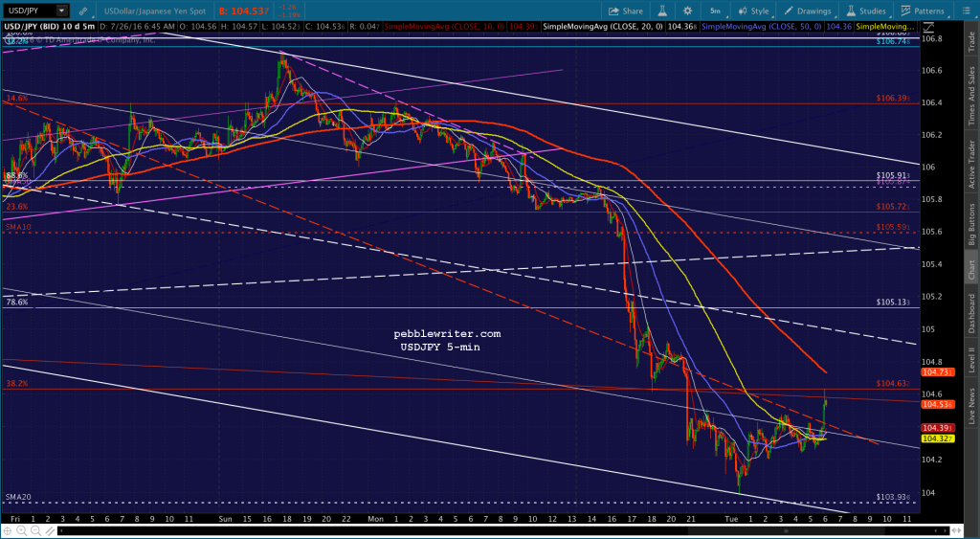Click the Mon date marker on time axis
This screenshot has height=539, width=980.
pyautogui.click(x=375, y=519)
